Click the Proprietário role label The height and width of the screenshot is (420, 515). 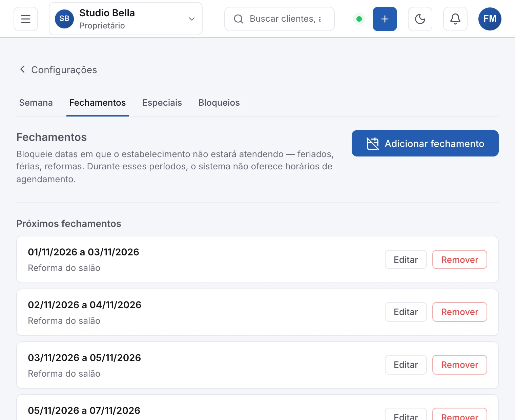coord(102,26)
